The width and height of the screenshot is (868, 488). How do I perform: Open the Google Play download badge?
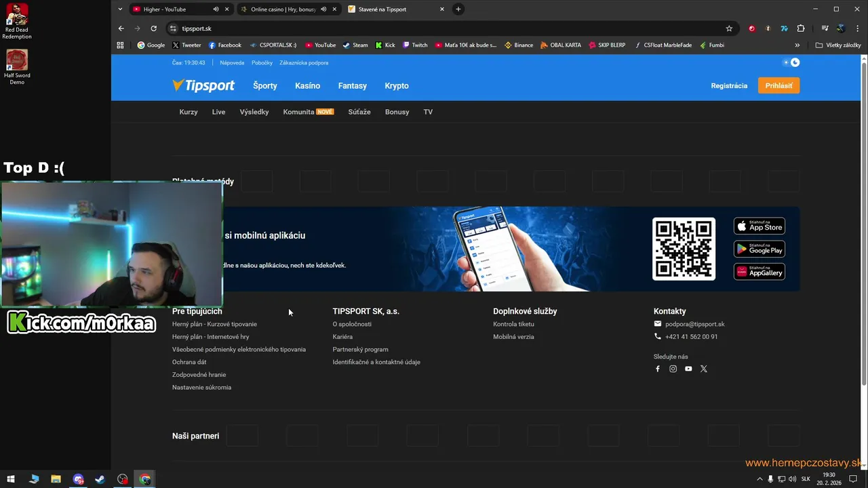pos(759,249)
